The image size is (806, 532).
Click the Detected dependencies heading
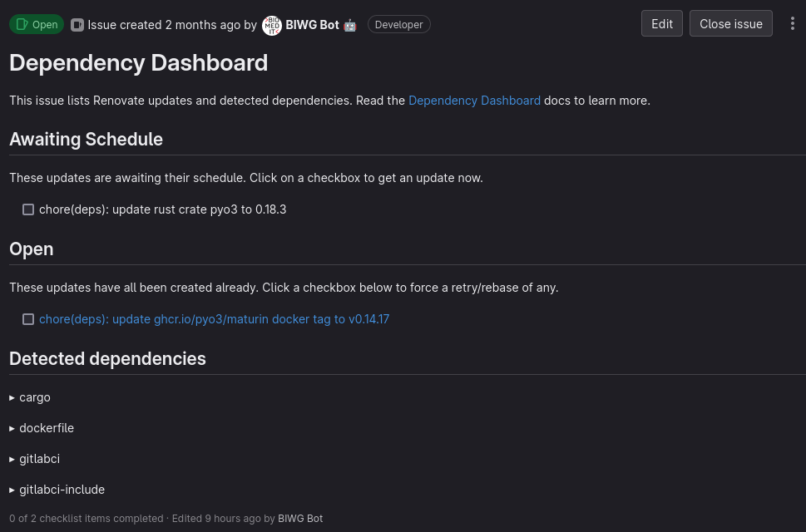pyautogui.click(x=107, y=358)
